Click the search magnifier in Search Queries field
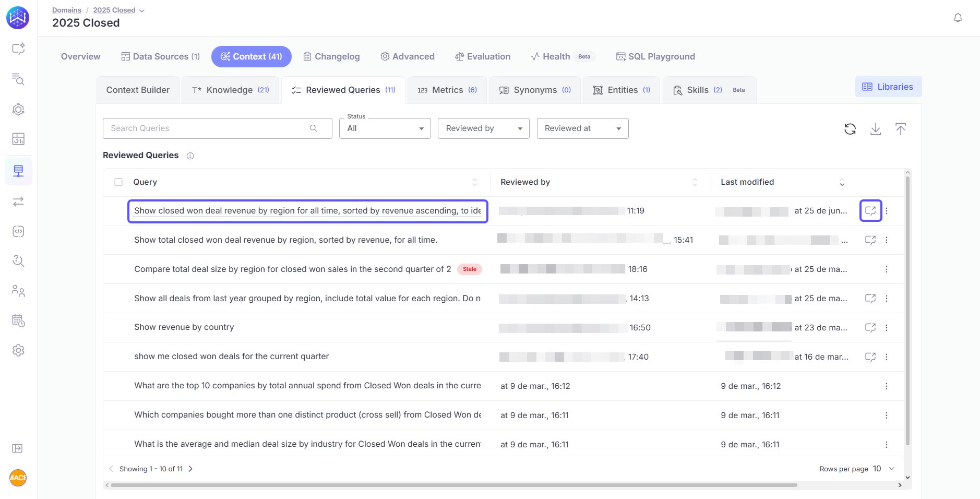 coord(313,128)
